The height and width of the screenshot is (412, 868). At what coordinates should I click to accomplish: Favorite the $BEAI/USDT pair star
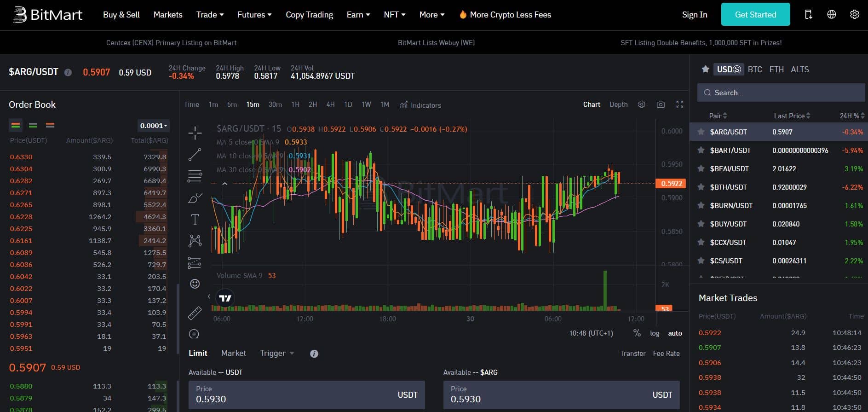point(701,169)
